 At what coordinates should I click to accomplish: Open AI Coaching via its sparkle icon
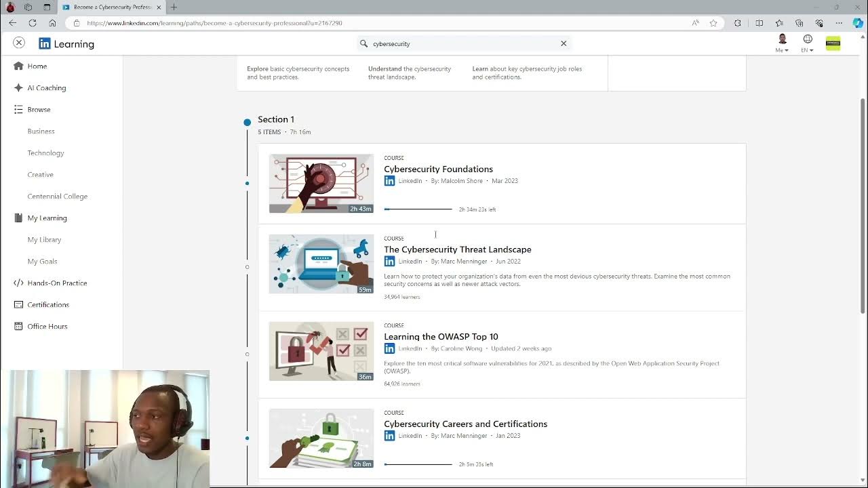pyautogui.click(x=18, y=87)
